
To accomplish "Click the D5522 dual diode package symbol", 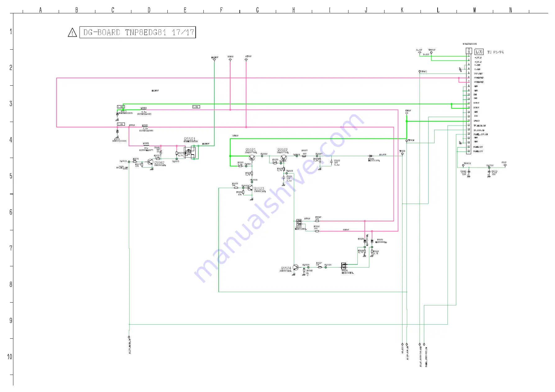I will [x=299, y=222].
